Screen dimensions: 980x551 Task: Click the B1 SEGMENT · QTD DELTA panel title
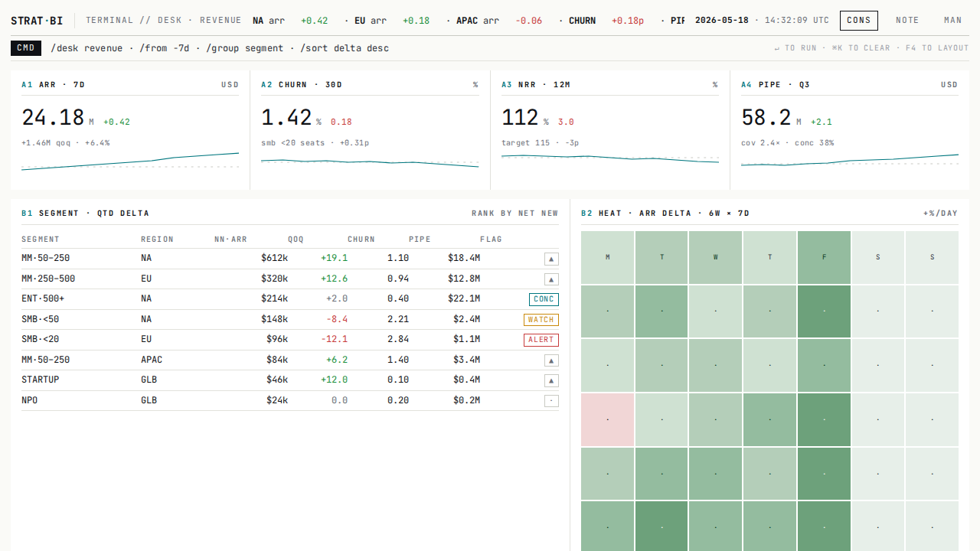click(x=85, y=214)
